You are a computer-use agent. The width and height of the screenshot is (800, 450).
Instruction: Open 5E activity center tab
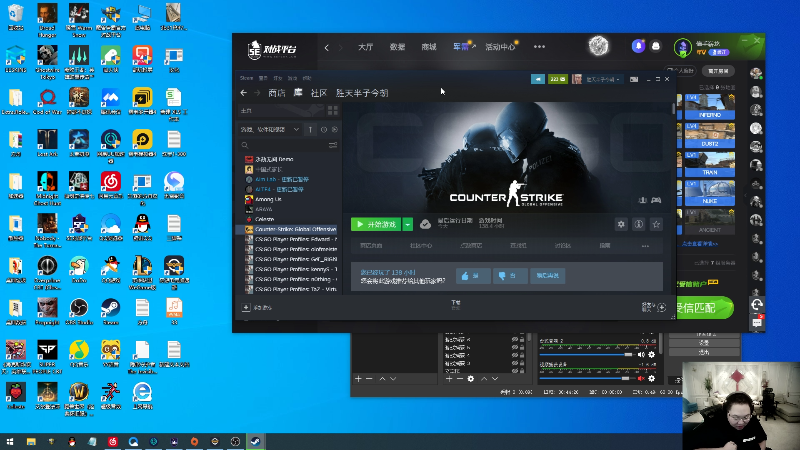point(500,46)
